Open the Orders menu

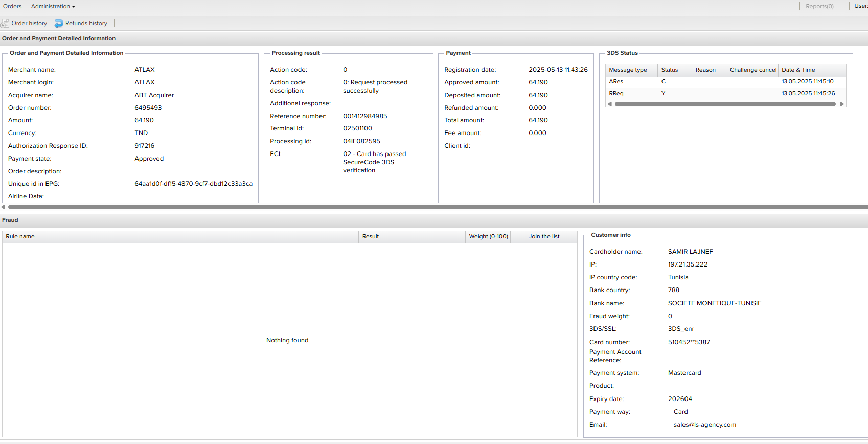coord(12,7)
